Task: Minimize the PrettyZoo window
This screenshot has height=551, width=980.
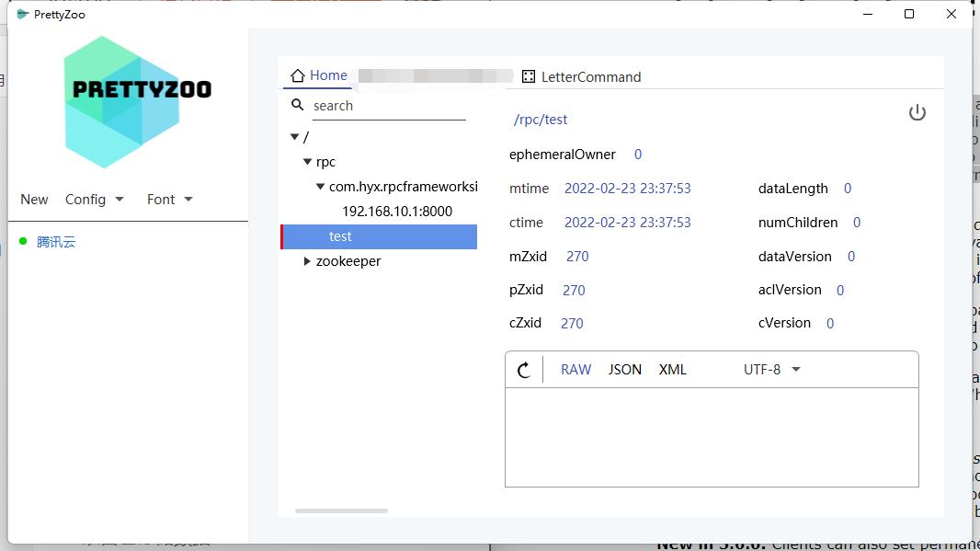Action: [868, 14]
